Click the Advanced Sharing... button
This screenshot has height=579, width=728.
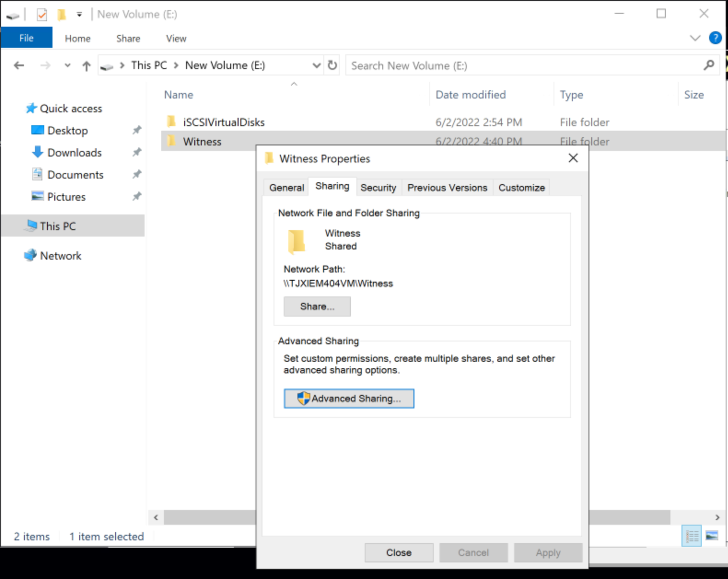tap(349, 399)
